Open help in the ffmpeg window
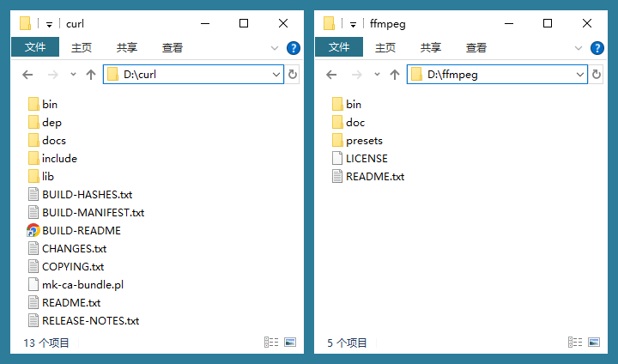 (x=597, y=48)
